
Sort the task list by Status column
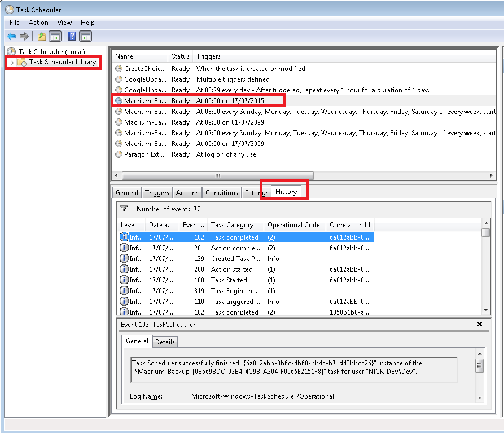(181, 56)
